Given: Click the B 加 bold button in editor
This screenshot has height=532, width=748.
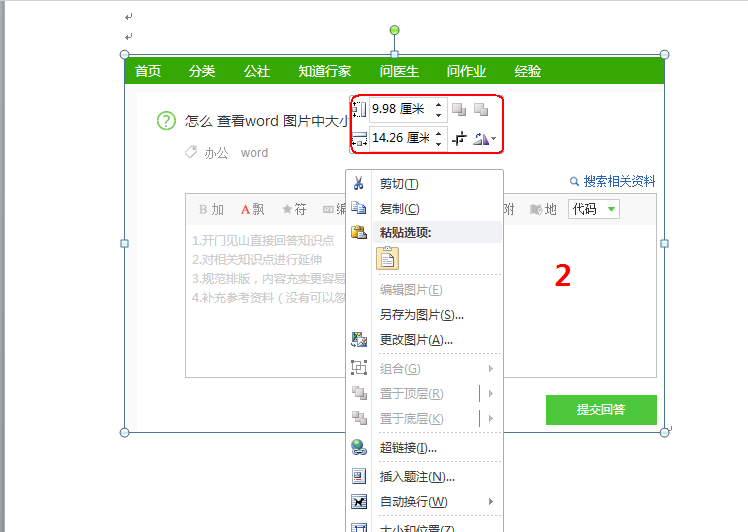Looking at the screenshot, I should (211, 209).
